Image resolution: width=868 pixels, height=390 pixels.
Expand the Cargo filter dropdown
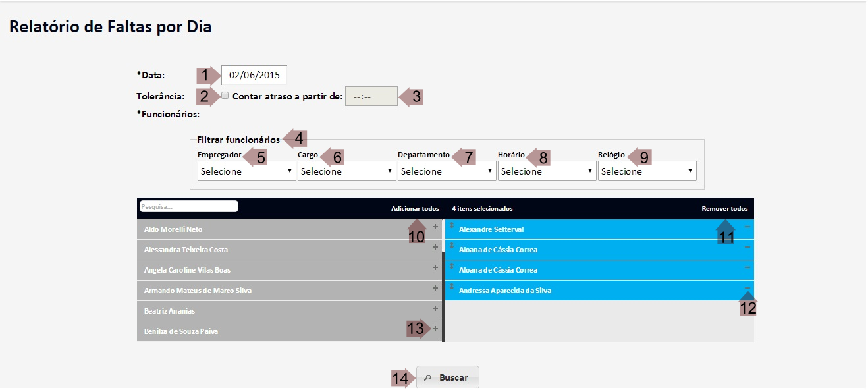(x=347, y=171)
